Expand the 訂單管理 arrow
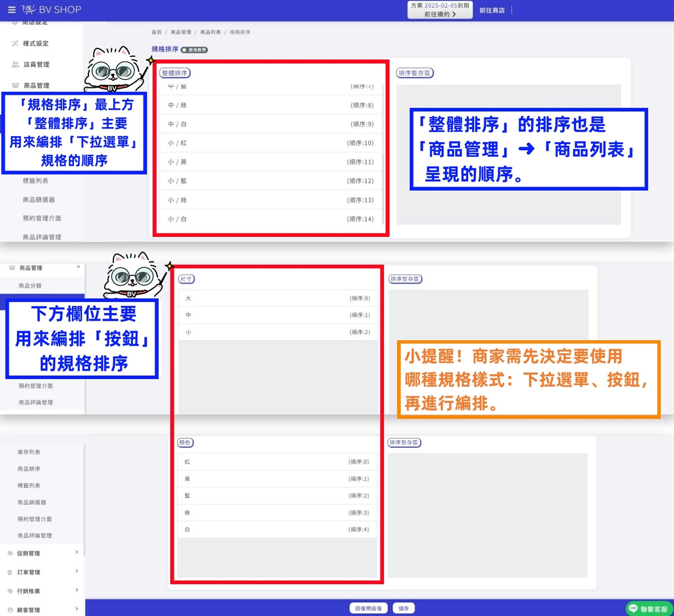Viewport: 674px width, 616px height. (x=77, y=571)
